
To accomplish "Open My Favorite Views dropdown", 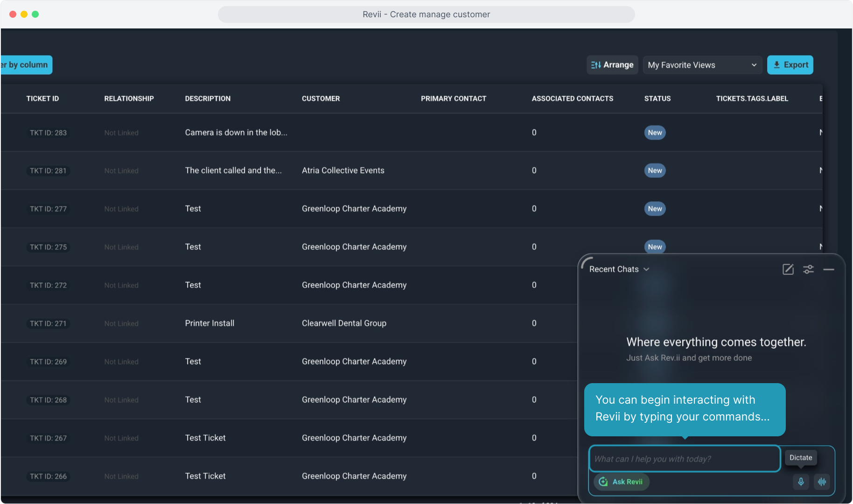I will (702, 65).
